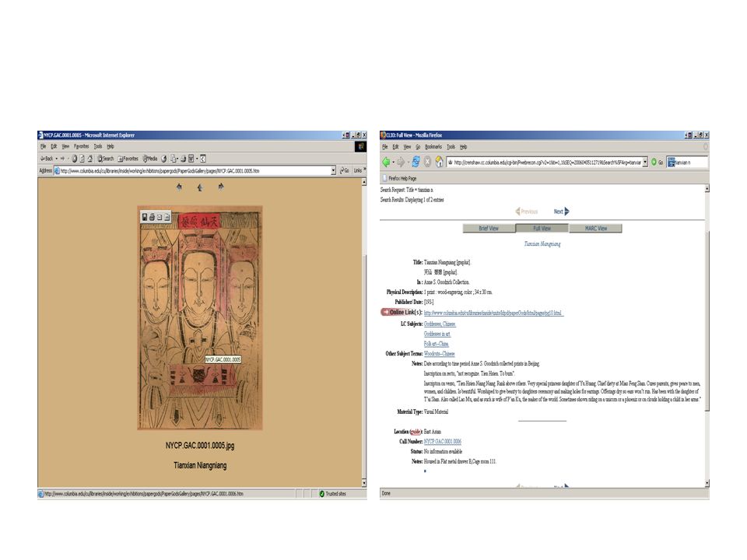Open the NYCP.GAC.0001.0006 call number link
The height and width of the screenshot is (560, 747).
[x=443, y=442]
